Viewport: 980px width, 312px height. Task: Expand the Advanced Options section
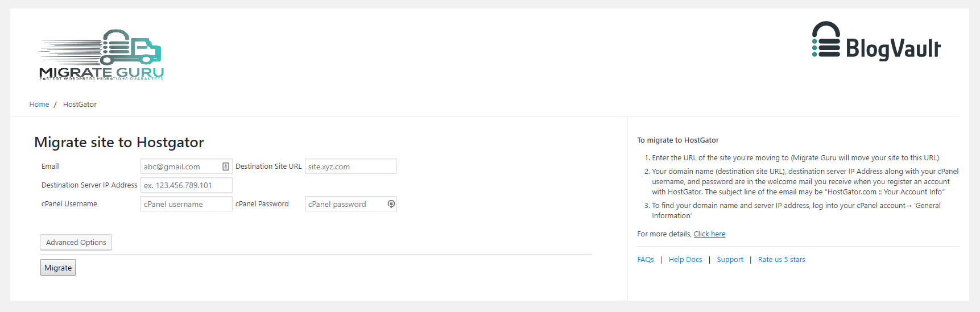click(76, 243)
